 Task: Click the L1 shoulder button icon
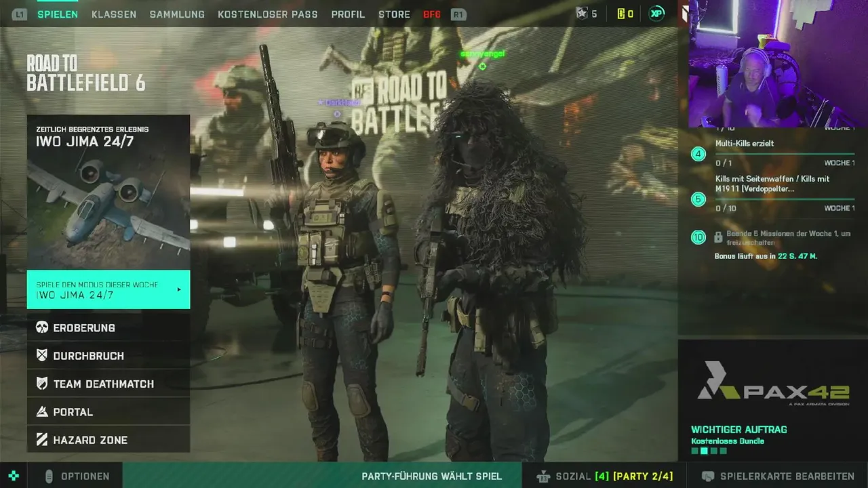click(x=19, y=14)
